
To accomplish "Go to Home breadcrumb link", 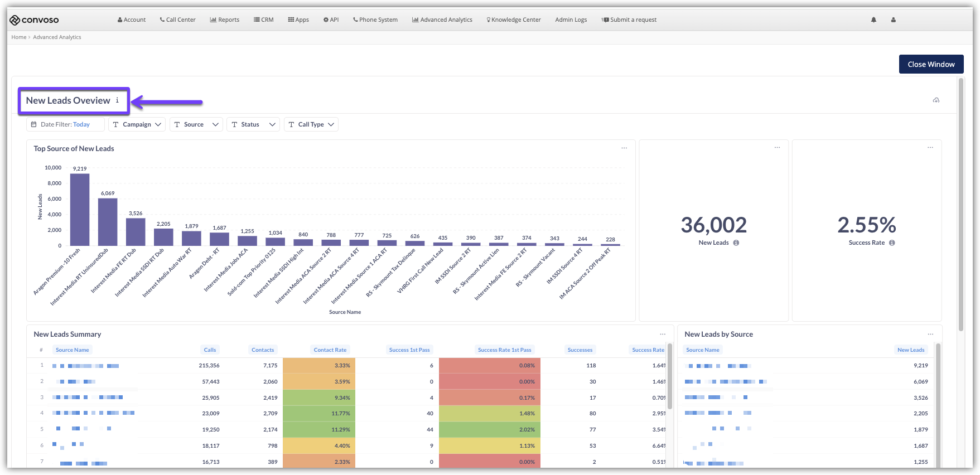I will point(19,37).
